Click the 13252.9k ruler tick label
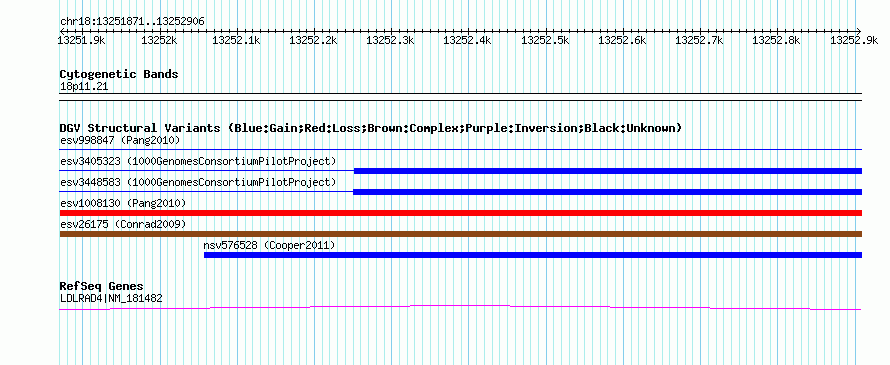This screenshot has height=365, width=890. click(x=854, y=40)
